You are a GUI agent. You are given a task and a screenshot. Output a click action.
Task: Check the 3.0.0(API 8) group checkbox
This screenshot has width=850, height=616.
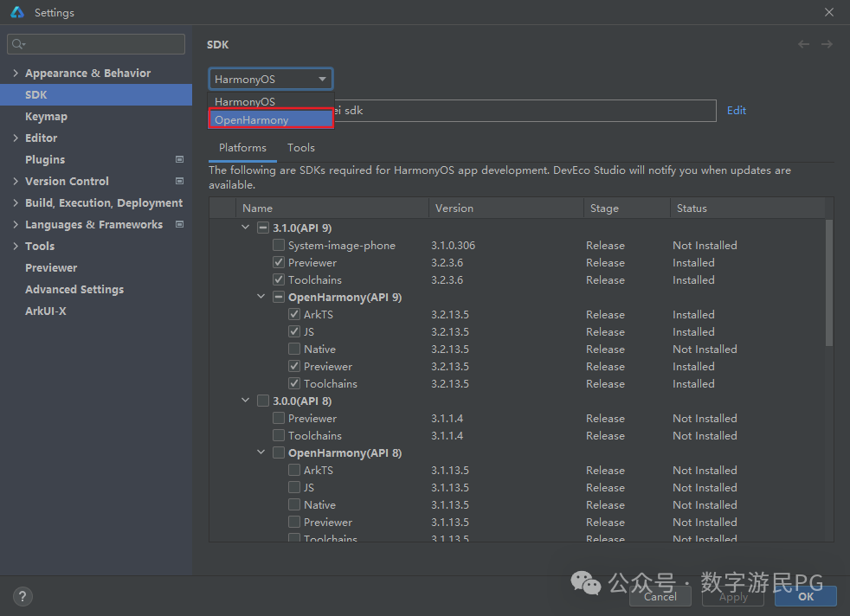point(263,401)
